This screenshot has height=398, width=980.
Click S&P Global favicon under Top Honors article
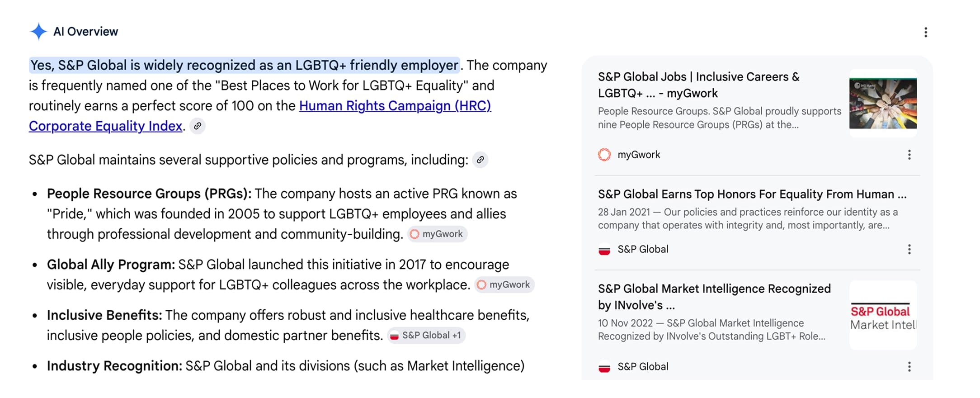(604, 250)
